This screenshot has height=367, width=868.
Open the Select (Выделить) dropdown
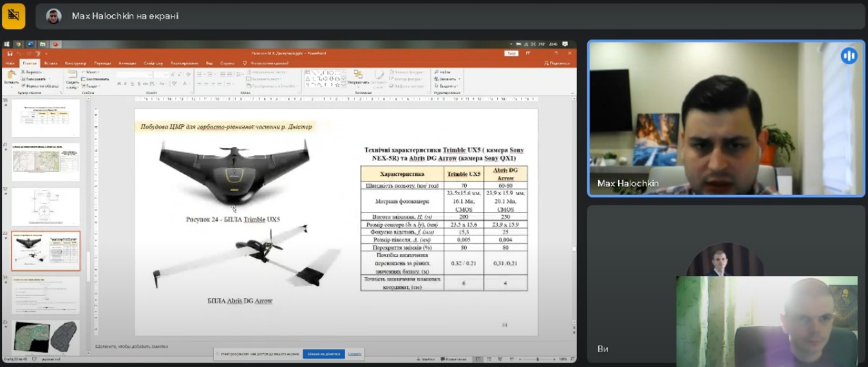tap(447, 86)
